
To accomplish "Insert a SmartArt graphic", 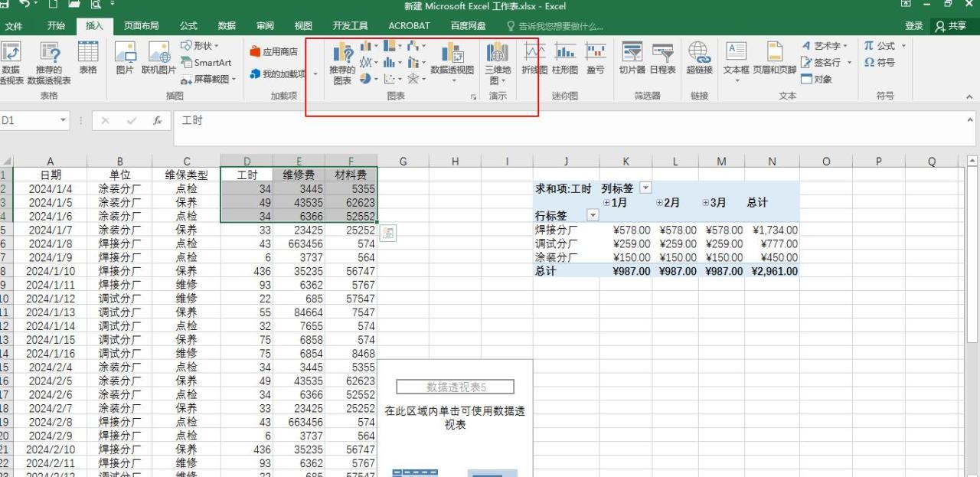I will [x=207, y=63].
